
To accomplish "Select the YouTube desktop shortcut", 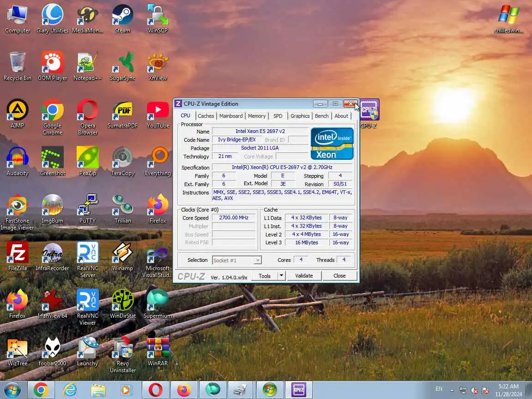I will 158,114.
